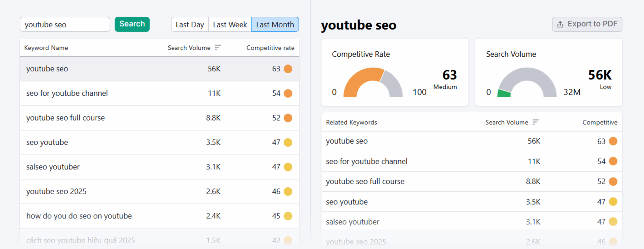
Task: Select the Last Week tab
Action: point(230,24)
